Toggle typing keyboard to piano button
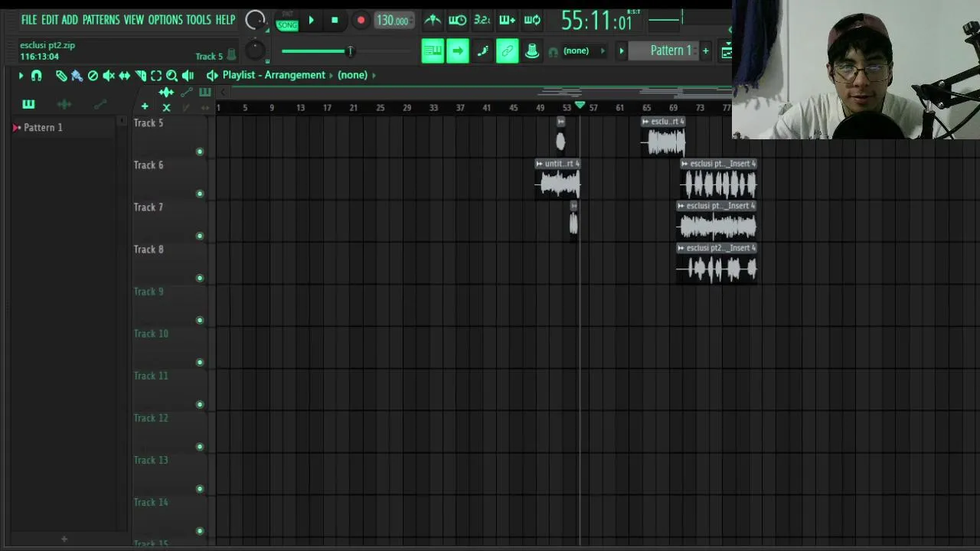Screen dimensions: 980x551 pos(433,51)
